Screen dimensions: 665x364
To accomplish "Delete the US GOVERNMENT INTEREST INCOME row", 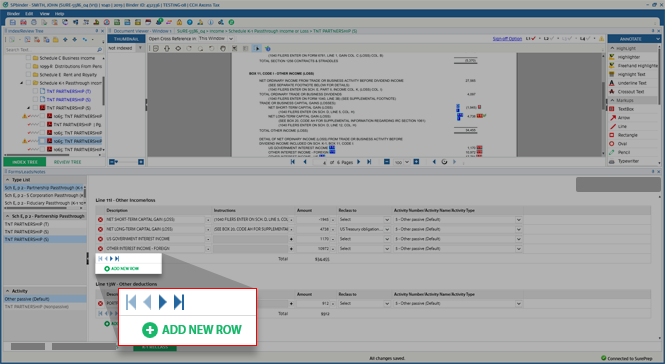I will [x=101, y=239].
